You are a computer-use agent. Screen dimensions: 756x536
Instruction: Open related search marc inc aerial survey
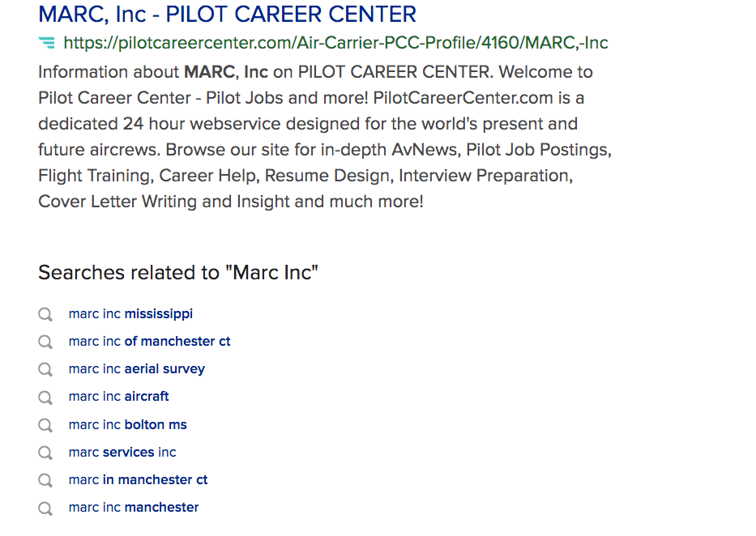137,369
